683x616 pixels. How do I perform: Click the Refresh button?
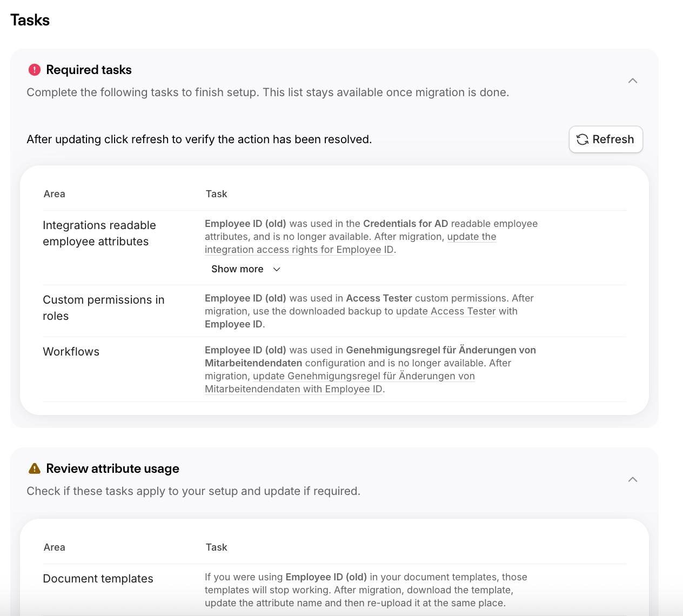click(606, 139)
